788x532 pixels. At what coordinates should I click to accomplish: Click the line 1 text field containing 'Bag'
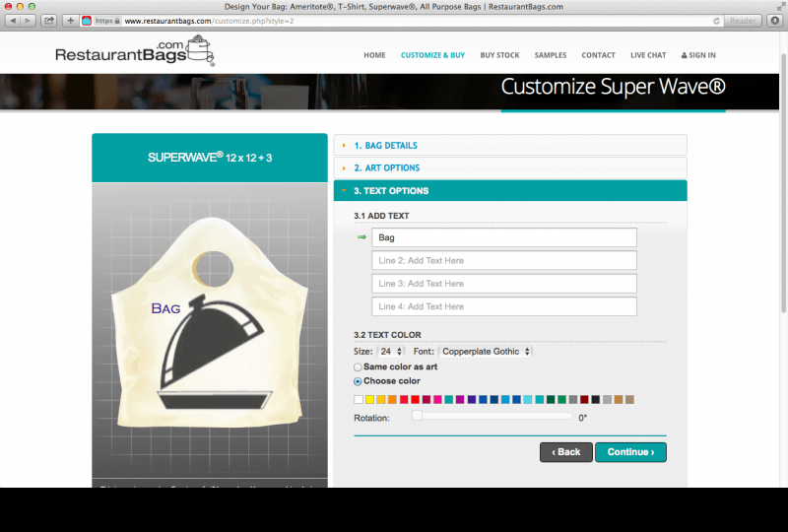coord(504,237)
